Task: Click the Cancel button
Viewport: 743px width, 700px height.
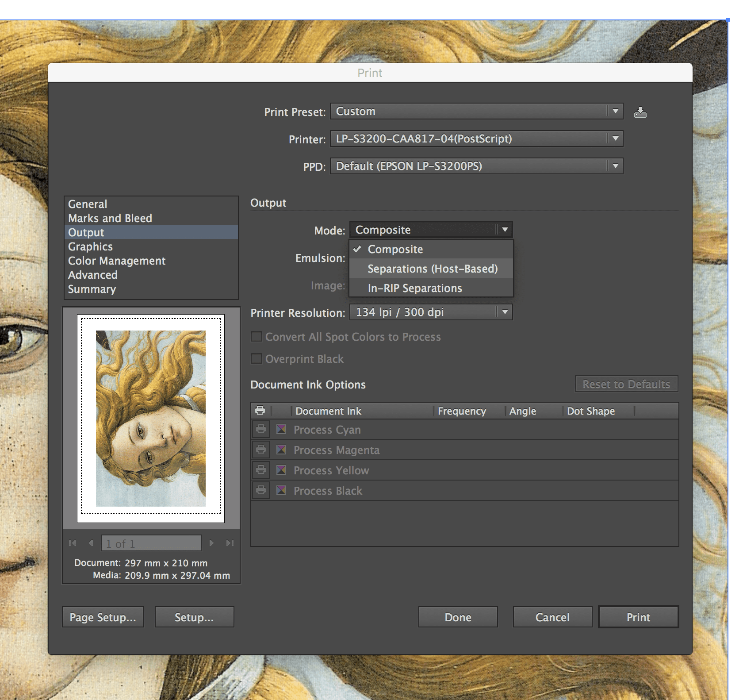Action: (552, 617)
